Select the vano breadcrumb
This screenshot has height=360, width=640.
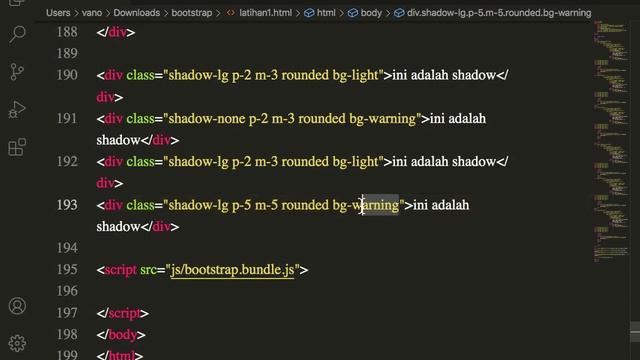(x=92, y=13)
